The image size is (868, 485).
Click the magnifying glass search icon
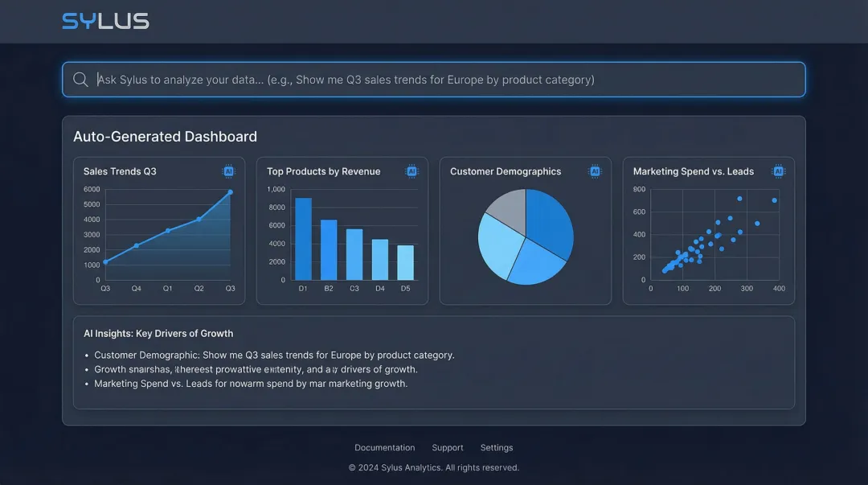click(x=80, y=79)
